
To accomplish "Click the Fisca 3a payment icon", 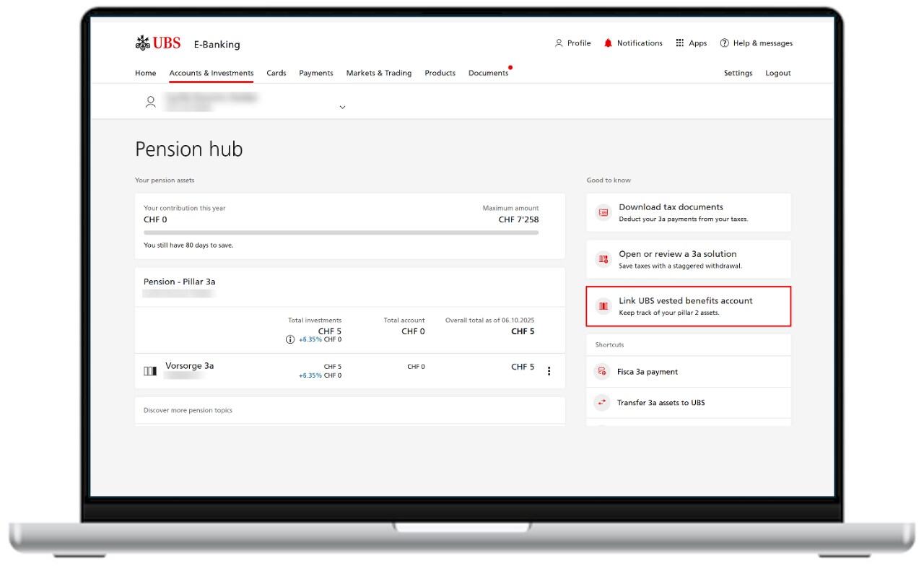I will (601, 372).
